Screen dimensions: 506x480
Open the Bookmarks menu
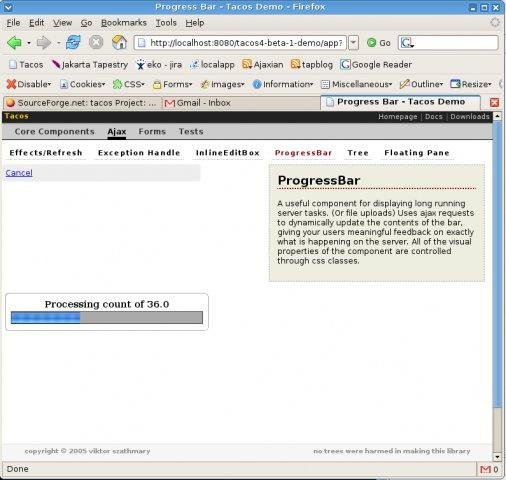coord(124,23)
